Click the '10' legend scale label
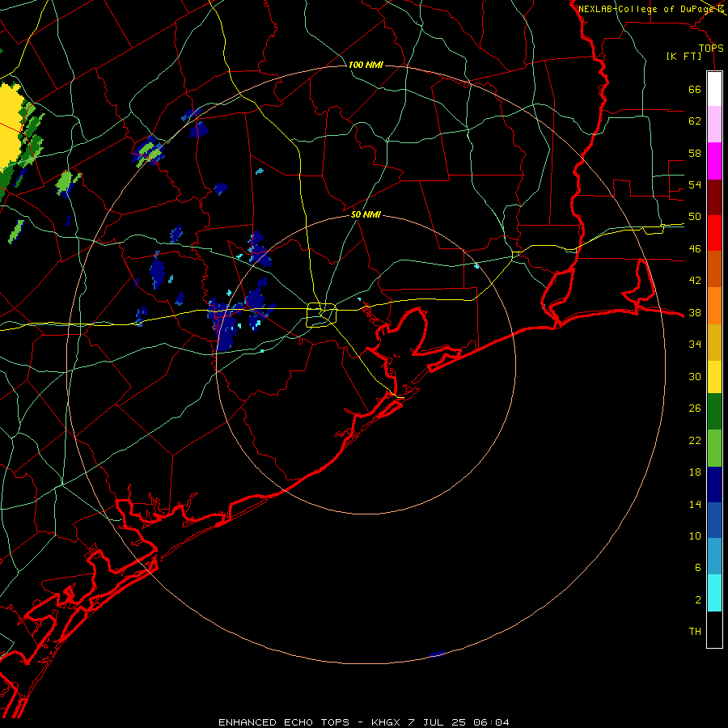 click(x=695, y=536)
